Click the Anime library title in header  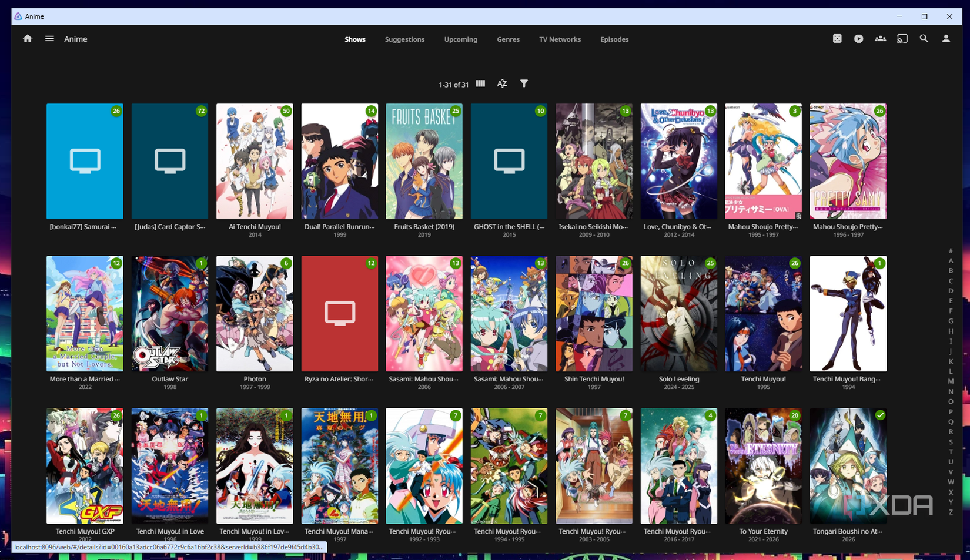click(x=75, y=39)
